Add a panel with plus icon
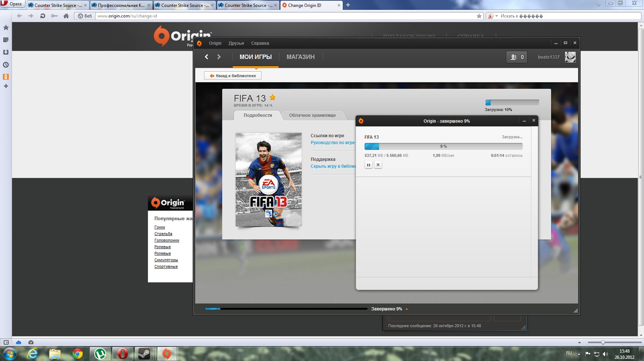The width and height of the screenshot is (644, 361). coord(6,86)
